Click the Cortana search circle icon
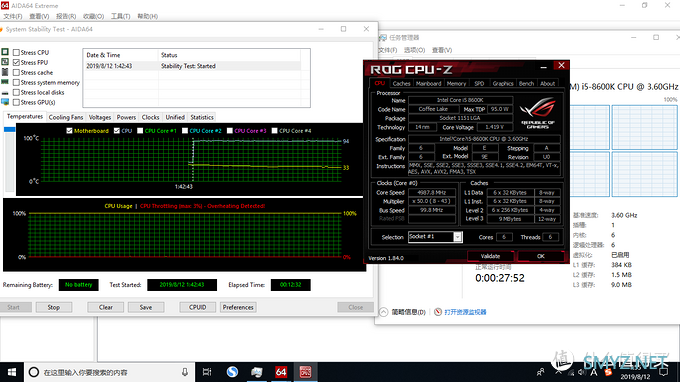This screenshot has width=680, height=382. click(x=34, y=372)
